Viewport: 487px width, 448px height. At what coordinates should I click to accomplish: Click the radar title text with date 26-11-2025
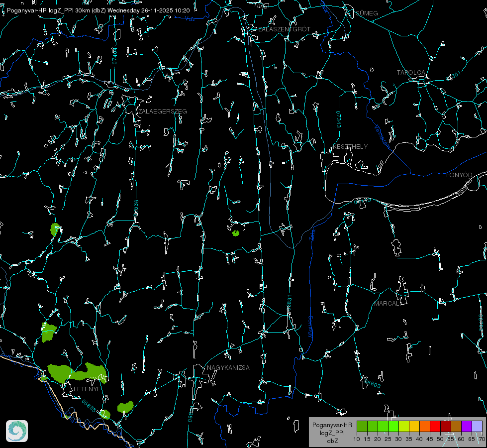coord(98,10)
